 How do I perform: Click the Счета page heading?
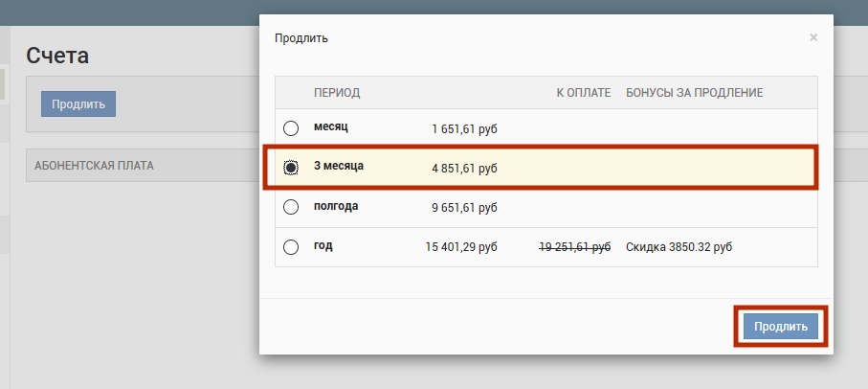(57, 56)
